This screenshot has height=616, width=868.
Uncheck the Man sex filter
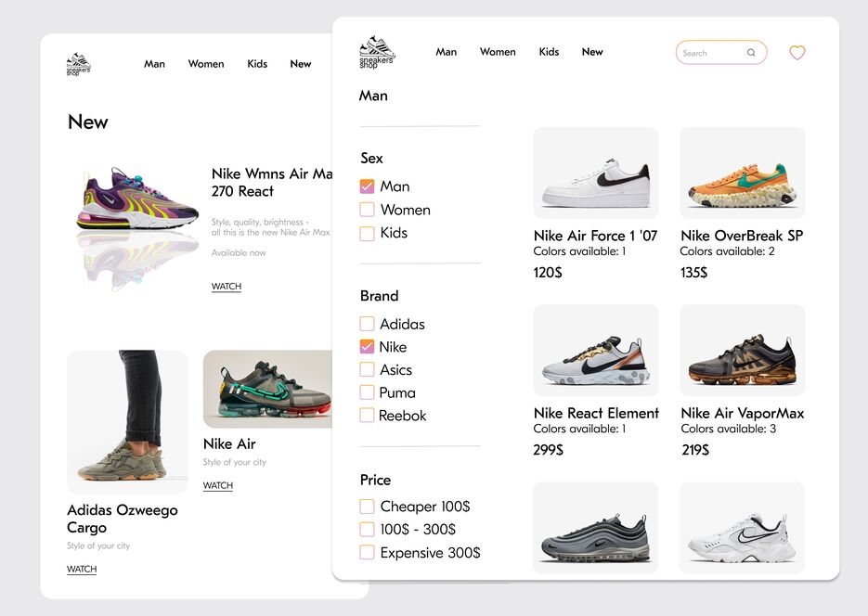(x=367, y=186)
